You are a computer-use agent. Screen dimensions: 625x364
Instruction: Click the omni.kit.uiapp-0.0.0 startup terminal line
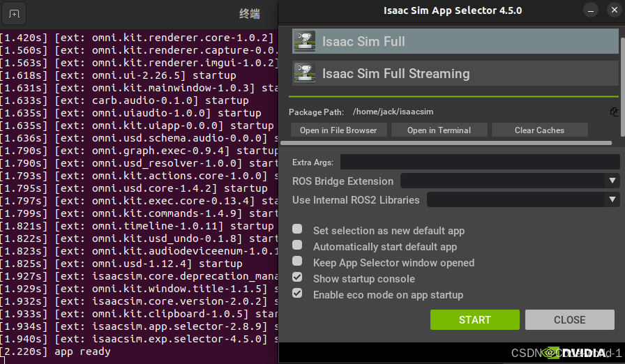tap(137, 126)
